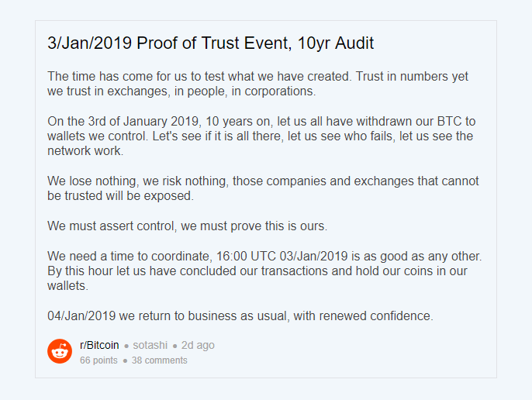Click the sentence "We must assert control"
This screenshot has height=400, width=532.
click(187, 226)
